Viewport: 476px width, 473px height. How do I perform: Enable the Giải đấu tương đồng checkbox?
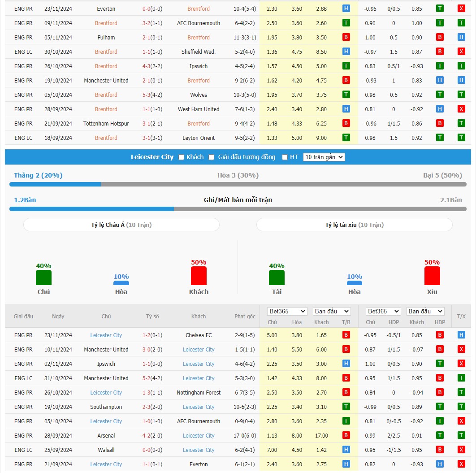(211, 157)
